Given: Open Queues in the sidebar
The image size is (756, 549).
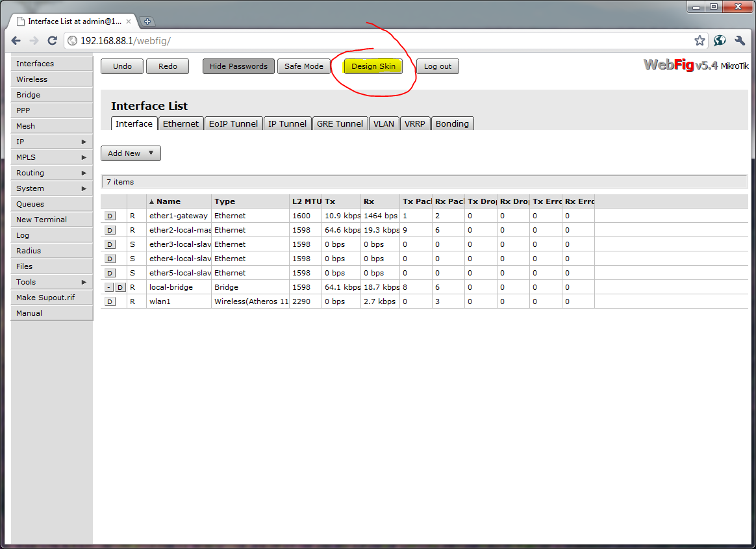Looking at the screenshot, I should 51,204.
